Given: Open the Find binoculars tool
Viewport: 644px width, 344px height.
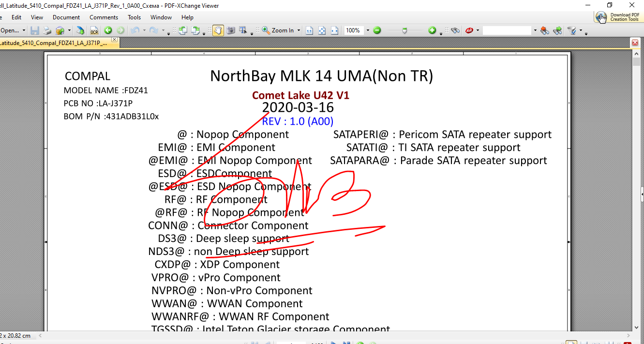Looking at the screenshot, I should (455, 30).
